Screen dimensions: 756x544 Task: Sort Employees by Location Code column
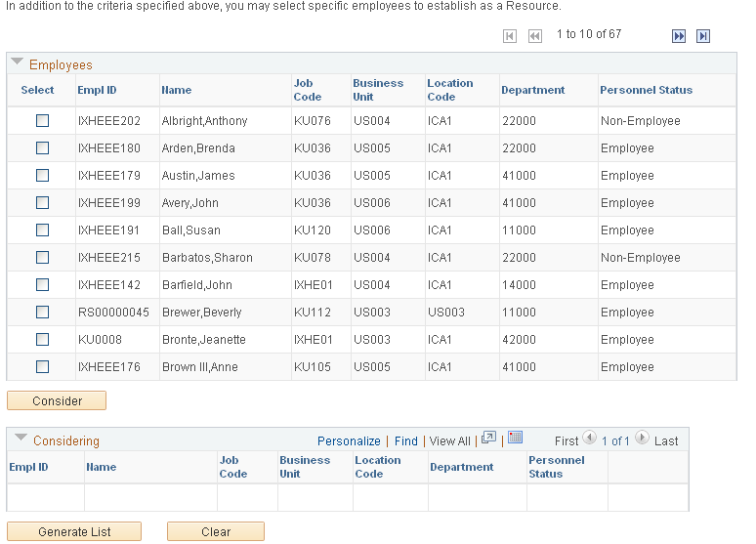[450, 90]
